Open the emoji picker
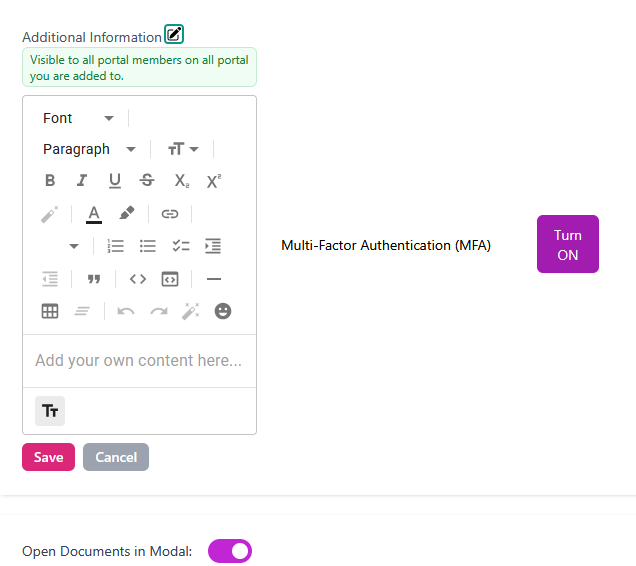 [223, 311]
